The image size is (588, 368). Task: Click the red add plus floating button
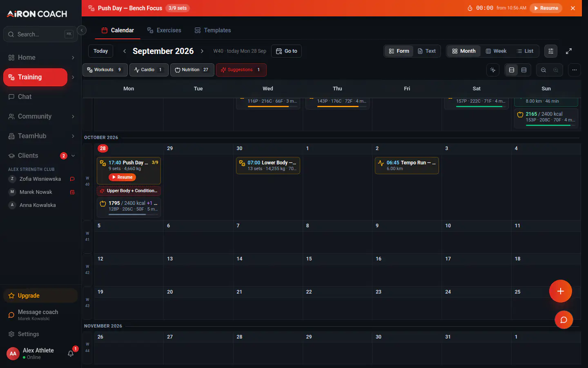(x=561, y=291)
